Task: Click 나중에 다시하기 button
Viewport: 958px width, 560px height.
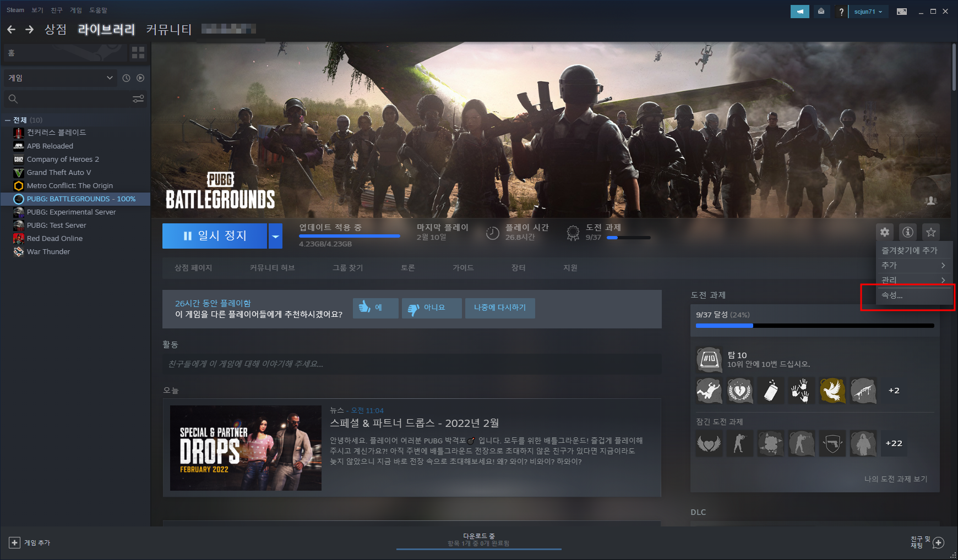Action: [500, 308]
